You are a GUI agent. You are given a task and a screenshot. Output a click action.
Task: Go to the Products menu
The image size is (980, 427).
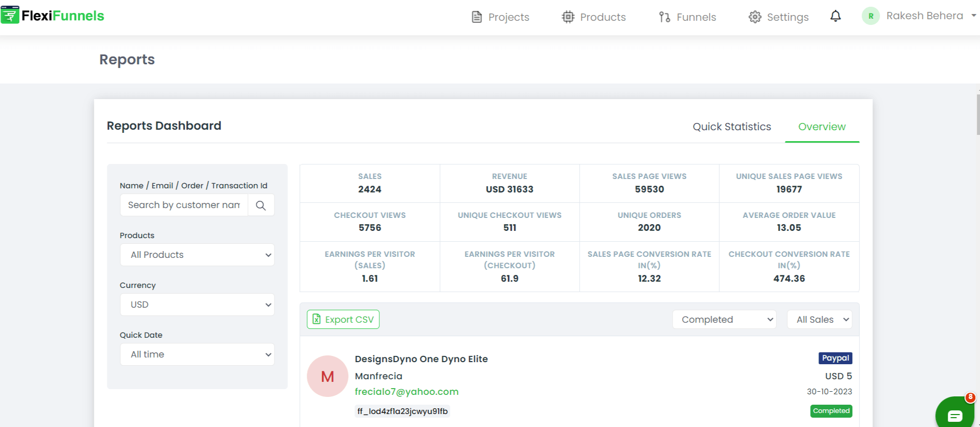point(594,17)
